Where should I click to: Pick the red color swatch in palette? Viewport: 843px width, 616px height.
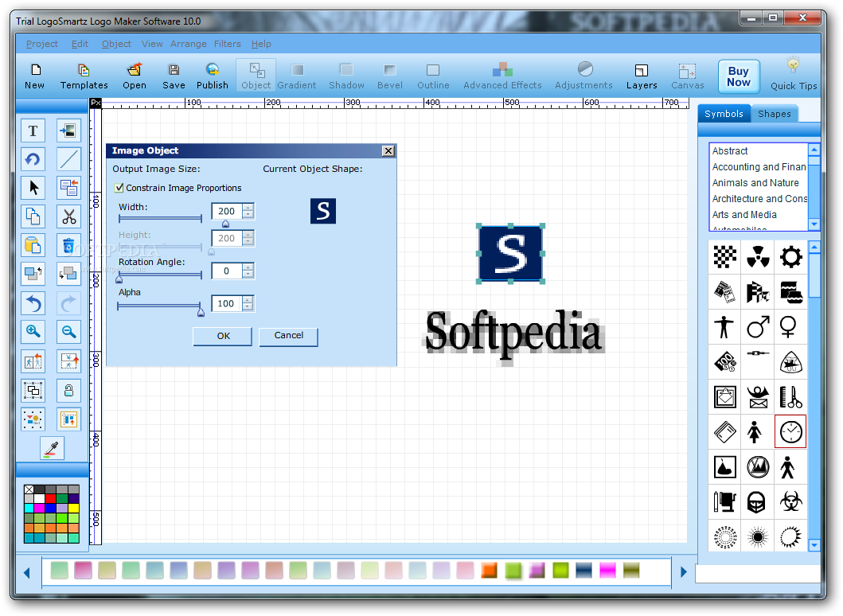pos(50,498)
